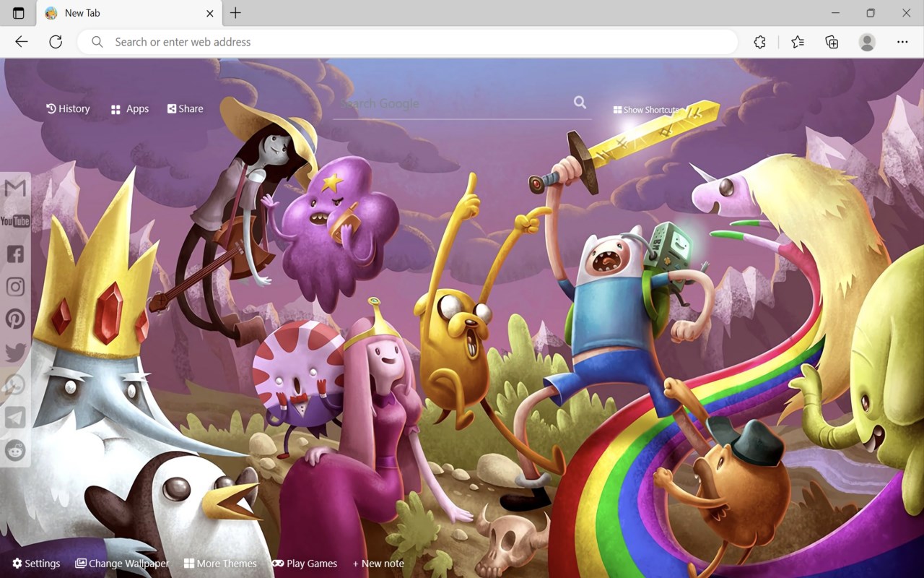The width and height of the screenshot is (924, 578).
Task: Open the Gmail sidebar shortcut
Action: coord(15,189)
